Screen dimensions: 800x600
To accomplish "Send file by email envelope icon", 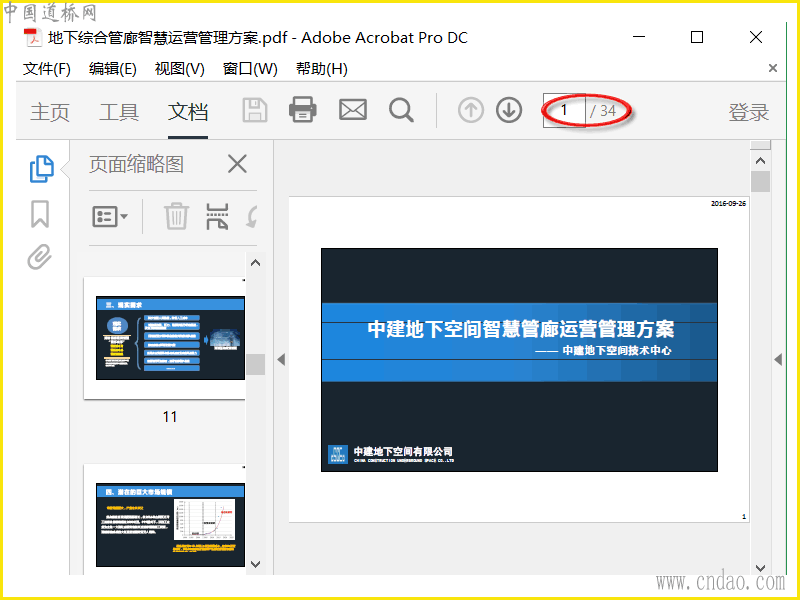I will (353, 110).
